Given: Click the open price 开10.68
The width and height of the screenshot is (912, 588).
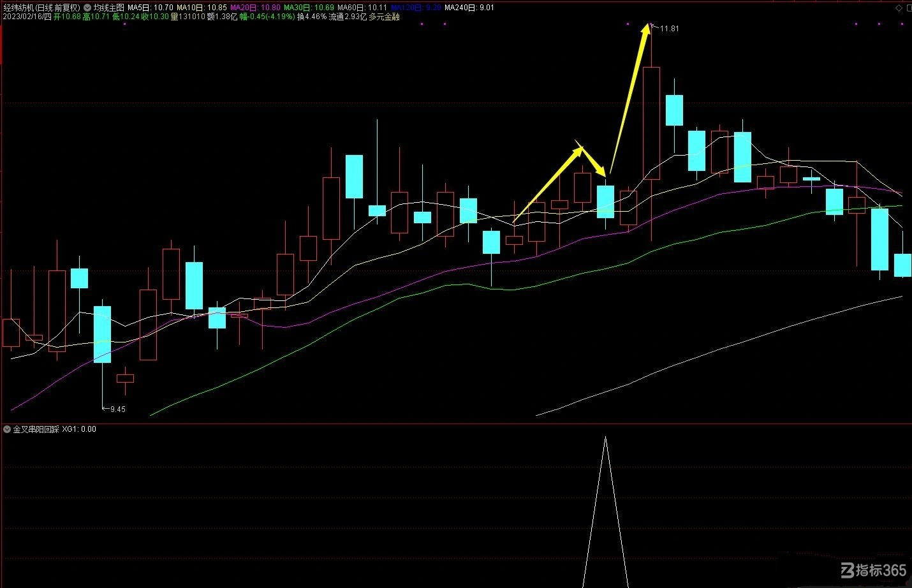Looking at the screenshot, I should click(x=67, y=17).
